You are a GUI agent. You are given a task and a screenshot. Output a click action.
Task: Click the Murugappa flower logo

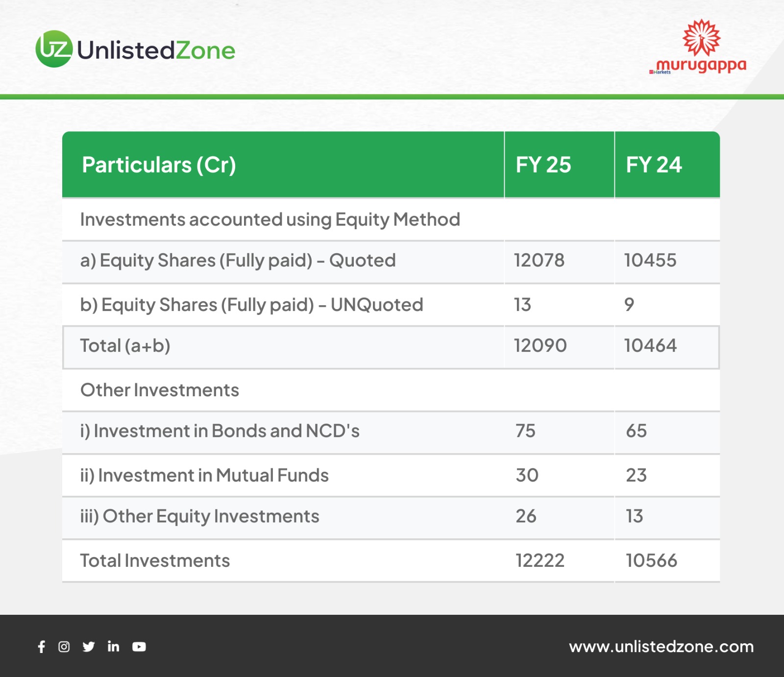click(702, 37)
